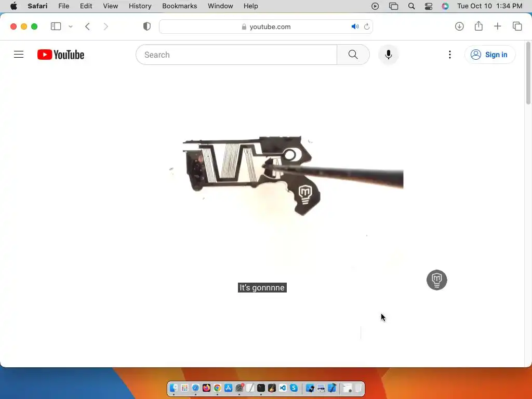This screenshot has height=399, width=532.
Task: Open the History menu
Action: click(x=140, y=6)
